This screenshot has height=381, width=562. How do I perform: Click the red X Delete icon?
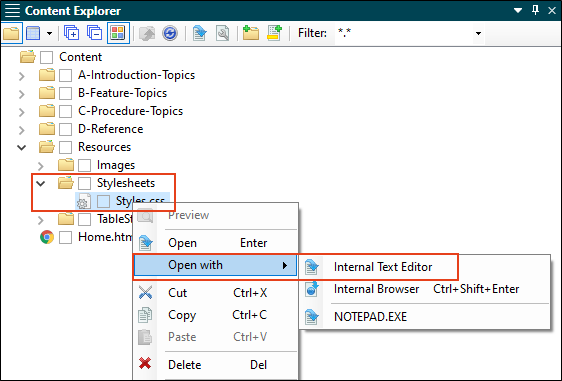click(145, 364)
